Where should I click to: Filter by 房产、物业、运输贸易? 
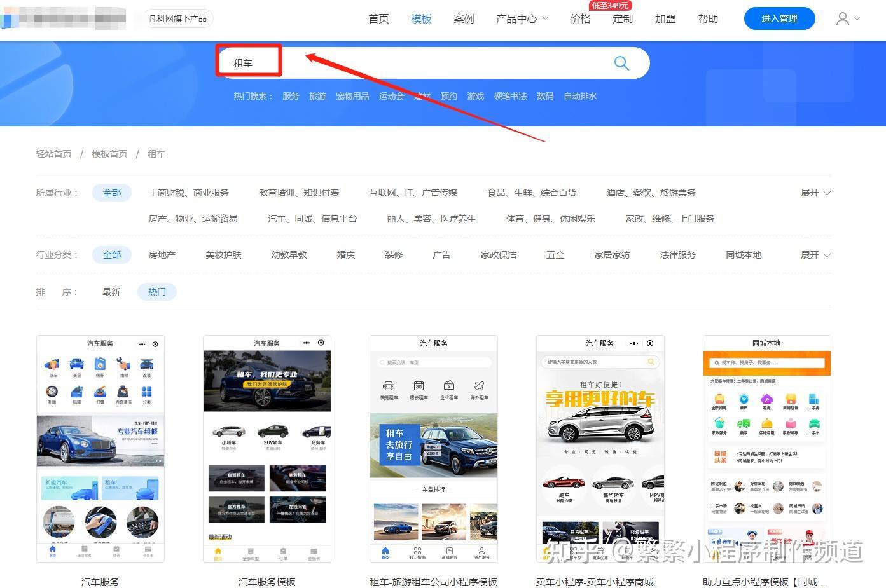(193, 219)
